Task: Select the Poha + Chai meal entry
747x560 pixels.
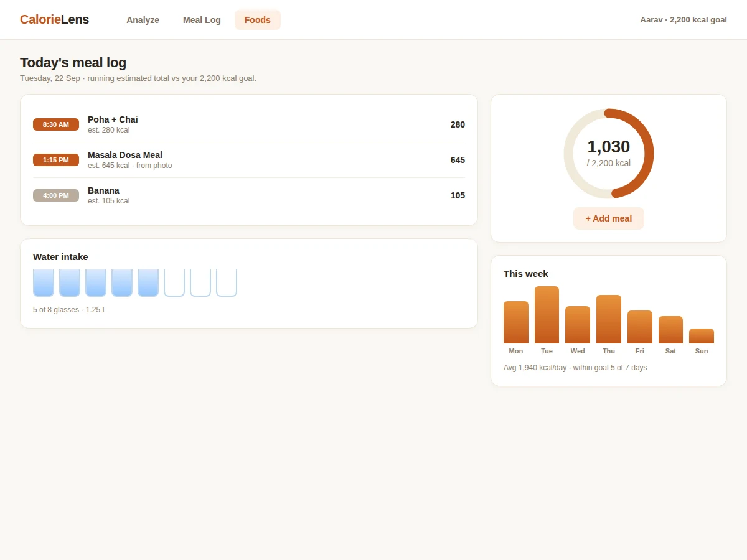Action: click(x=249, y=124)
